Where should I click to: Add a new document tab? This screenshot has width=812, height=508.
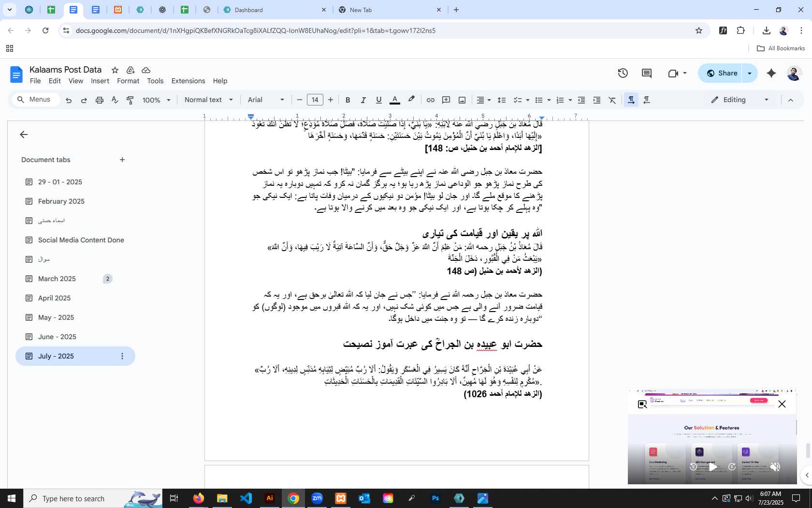[122, 160]
